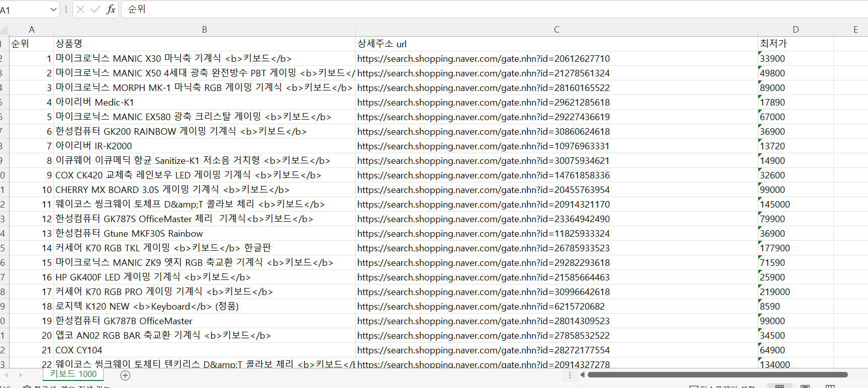
Task: Select the MANIC X30 마닉축 product cell
Action: 204,58
